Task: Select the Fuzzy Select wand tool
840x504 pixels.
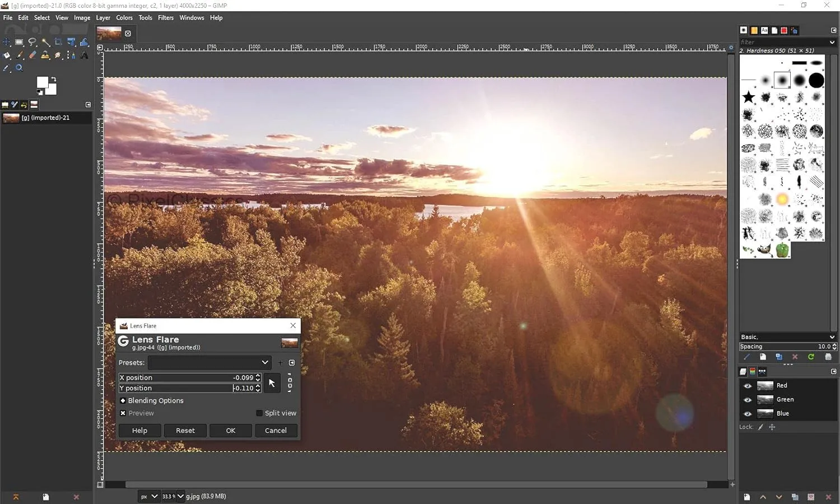Action: (46, 41)
